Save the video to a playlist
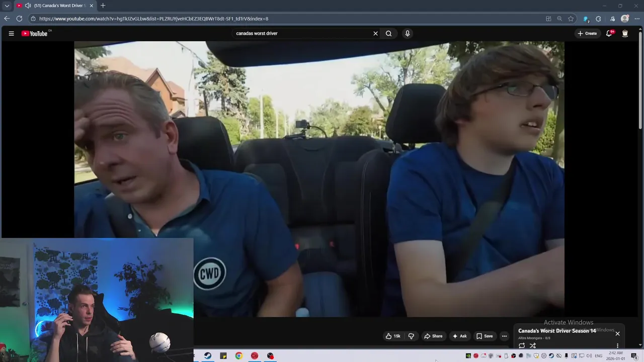Image resolution: width=644 pixels, height=362 pixels. click(485, 336)
